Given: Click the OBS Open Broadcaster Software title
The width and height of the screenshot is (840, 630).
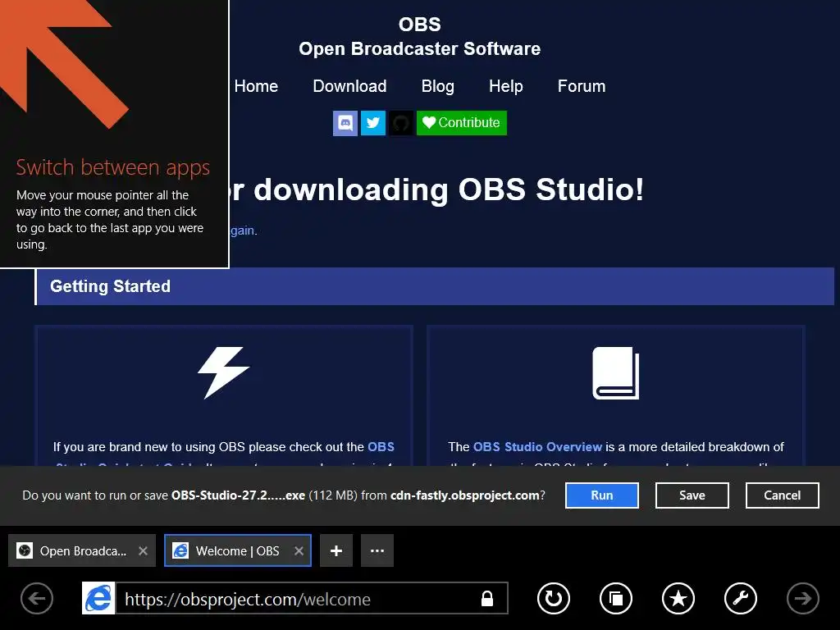Looking at the screenshot, I should click(419, 36).
